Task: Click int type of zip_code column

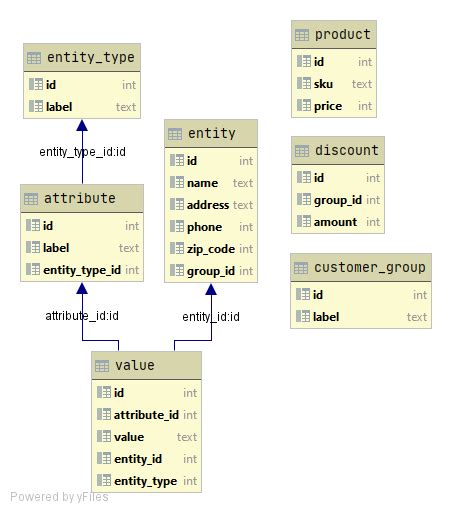Action: tap(246, 249)
